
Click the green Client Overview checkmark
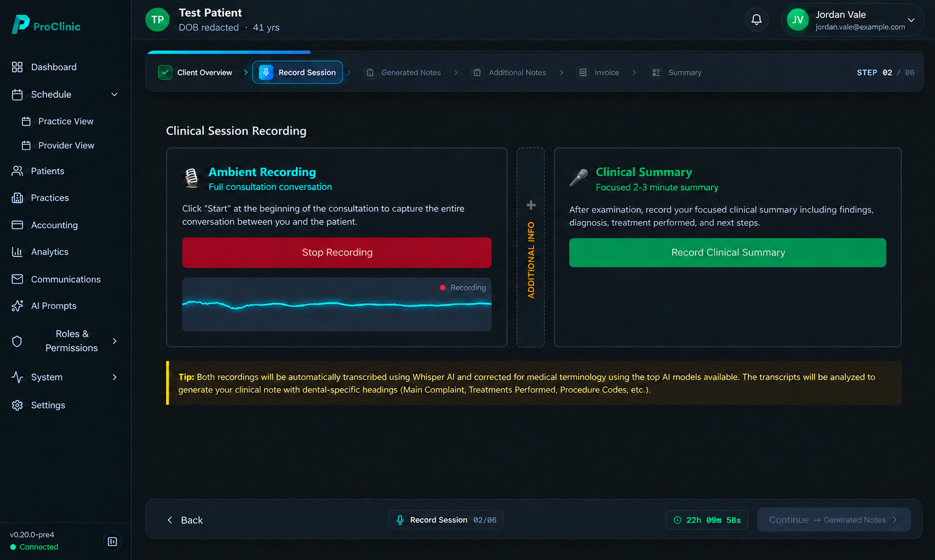[165, 73]
